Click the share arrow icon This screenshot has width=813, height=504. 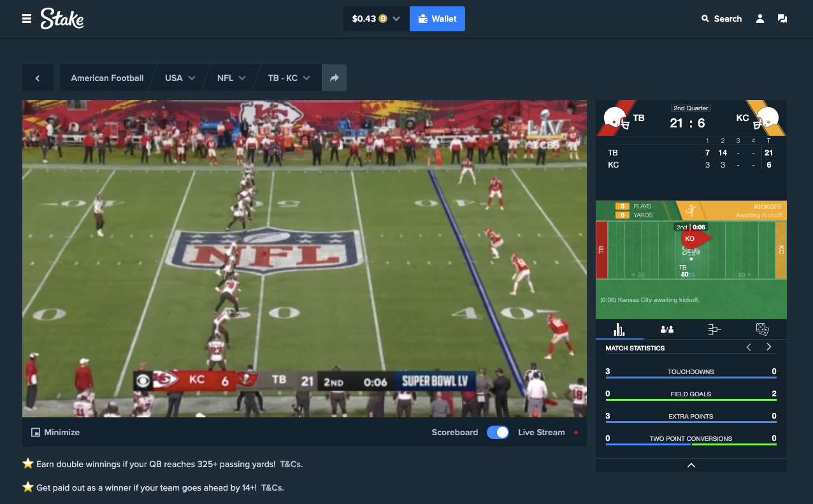[335, 78]
